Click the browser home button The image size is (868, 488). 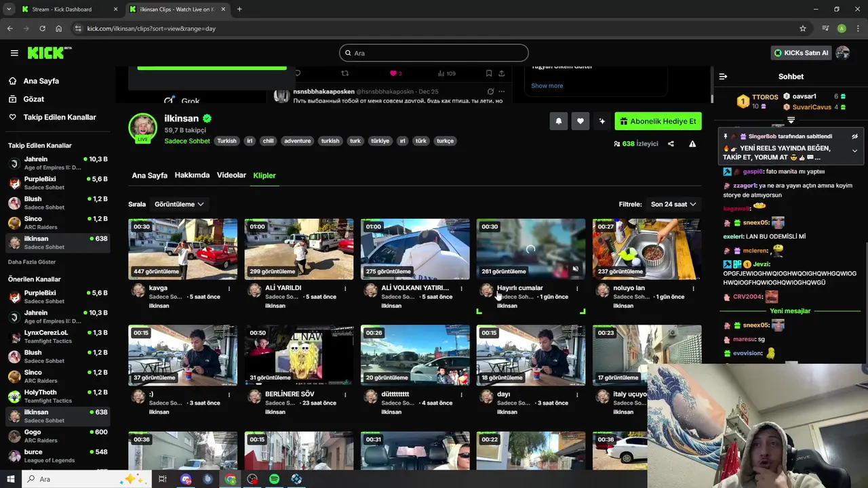(x=59, y=28)
